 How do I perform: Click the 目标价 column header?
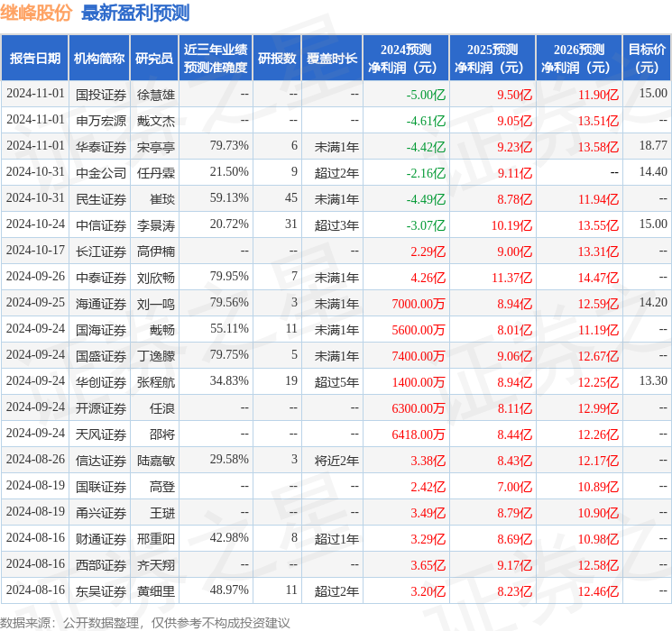pyautogui.click(x=647, y=59)
